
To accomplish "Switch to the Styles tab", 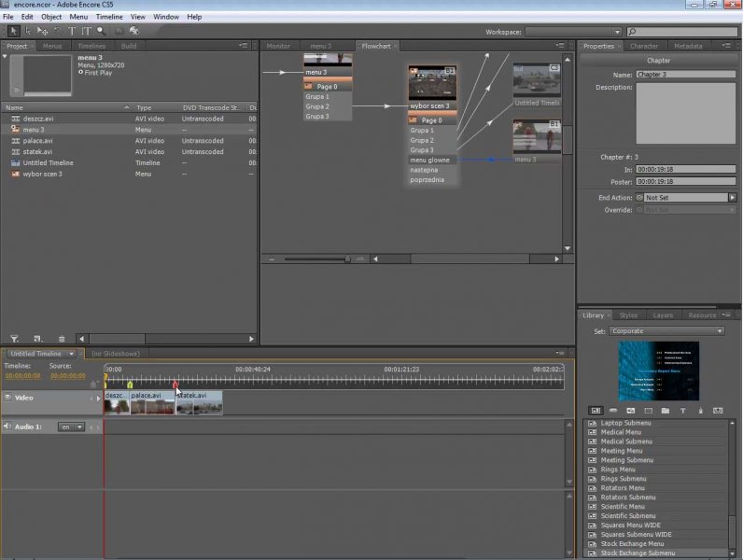I will pyautogui.click(x=628, y=315).
